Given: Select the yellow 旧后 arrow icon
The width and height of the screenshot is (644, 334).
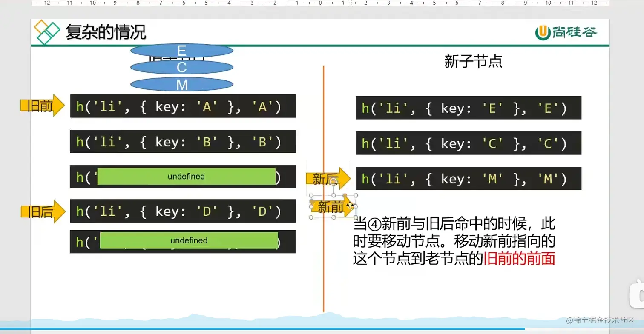Looking at the screenshot, I should pos(42,211).
